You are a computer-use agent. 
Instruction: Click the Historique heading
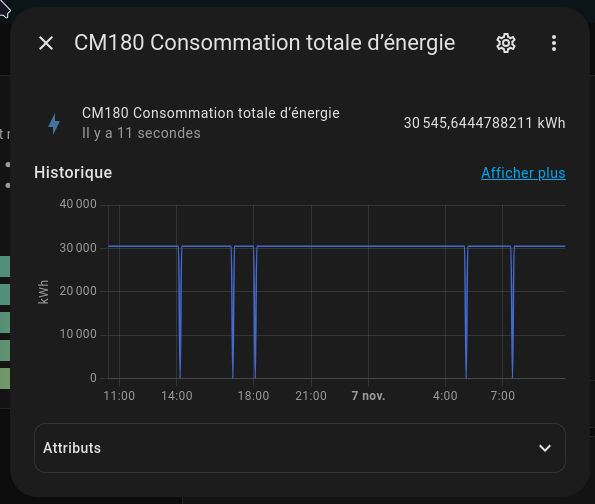(73, 173)
